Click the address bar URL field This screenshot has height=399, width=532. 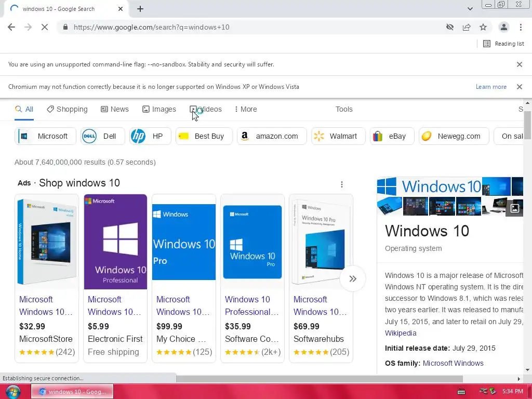click(251, 27)
